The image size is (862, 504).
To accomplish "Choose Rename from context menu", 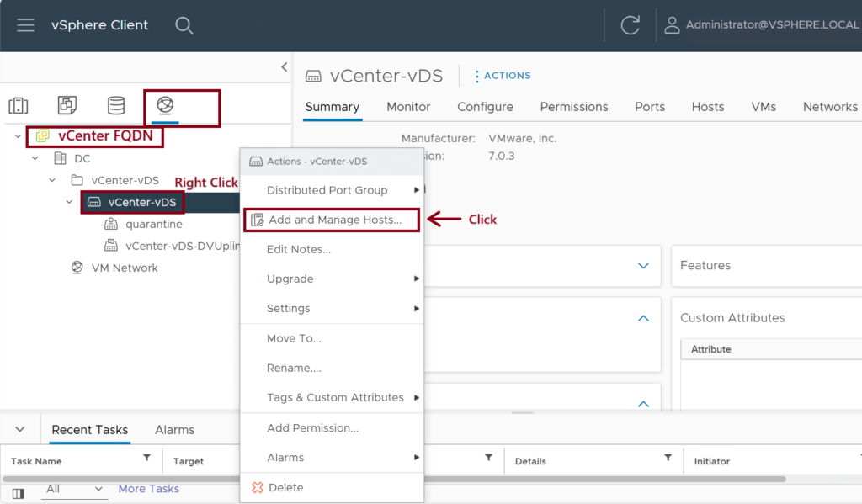I will point(332,368).
